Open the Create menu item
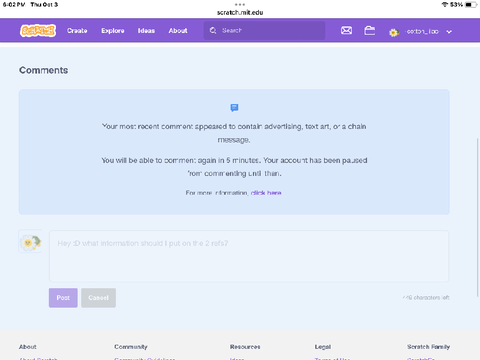480x360 pixels. [x=77, y=31]
